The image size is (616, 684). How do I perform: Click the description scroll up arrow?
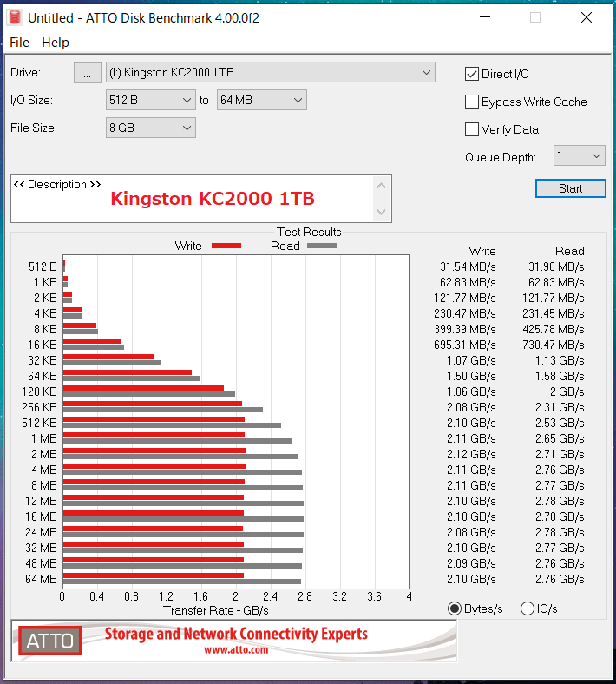pos(382,186)
